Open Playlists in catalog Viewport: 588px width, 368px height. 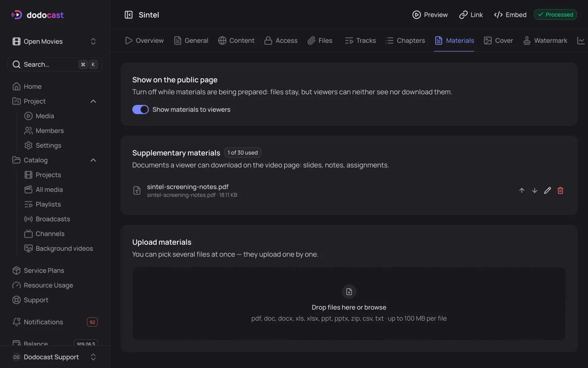[43, 204]
